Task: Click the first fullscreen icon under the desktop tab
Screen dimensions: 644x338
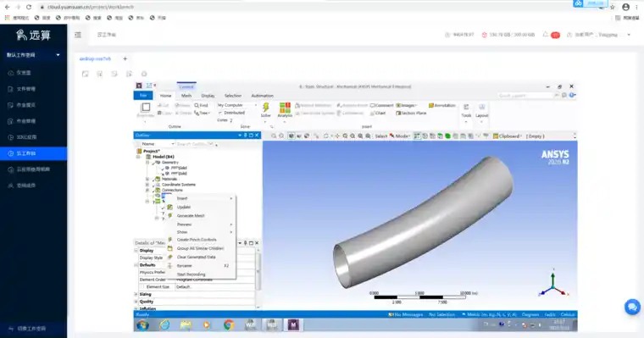Action: click(x=85, y=74)
